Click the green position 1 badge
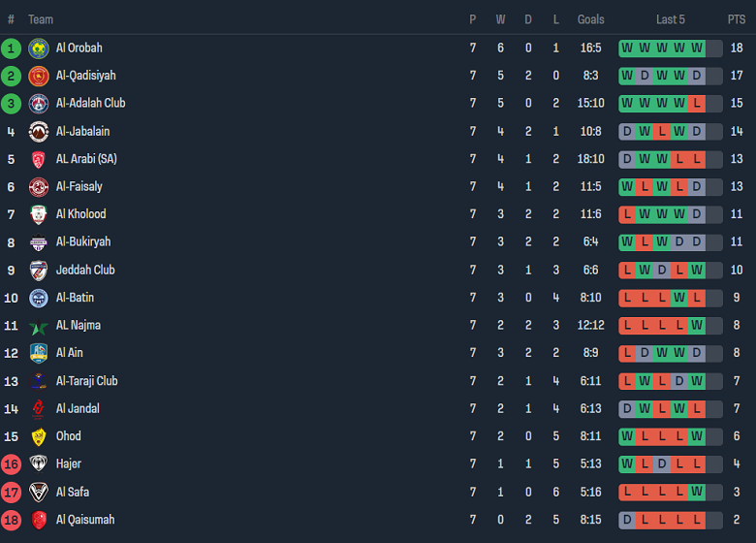The height and width of the screenshot is (543, 756). (11, 48)
